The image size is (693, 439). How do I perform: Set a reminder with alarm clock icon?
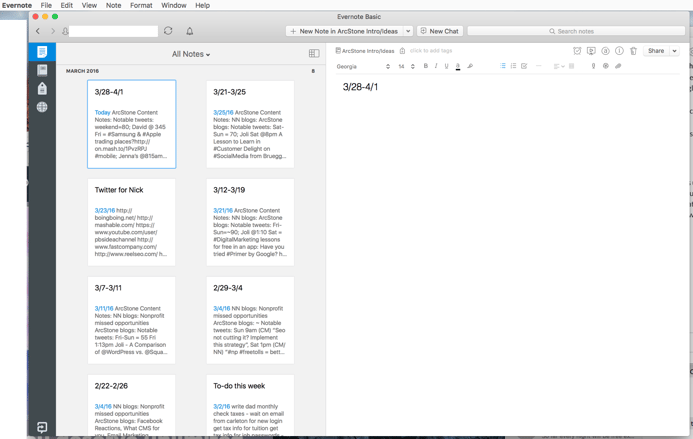577,51
